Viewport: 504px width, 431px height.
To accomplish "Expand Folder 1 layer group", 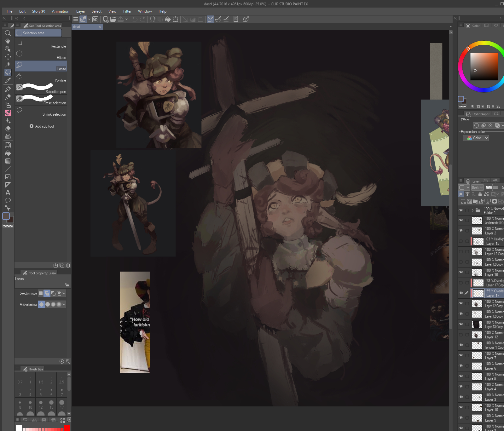I will pos(472,210).
